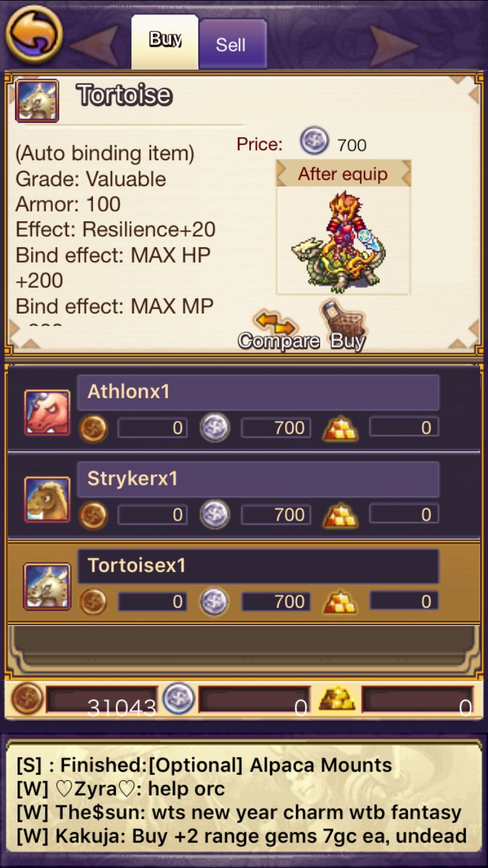Switch to the Sell tab
The image size is (488, 868).
[231, 44]
